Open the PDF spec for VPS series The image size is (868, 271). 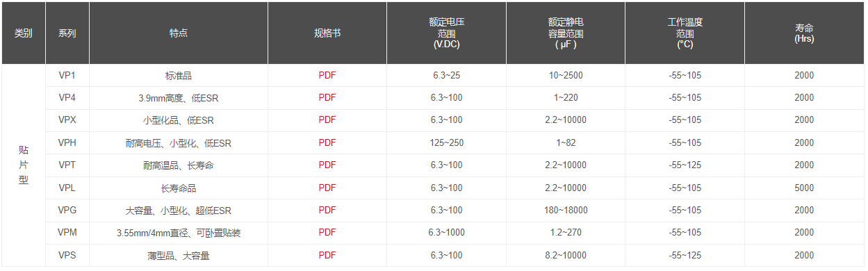[x=327, y=255]
